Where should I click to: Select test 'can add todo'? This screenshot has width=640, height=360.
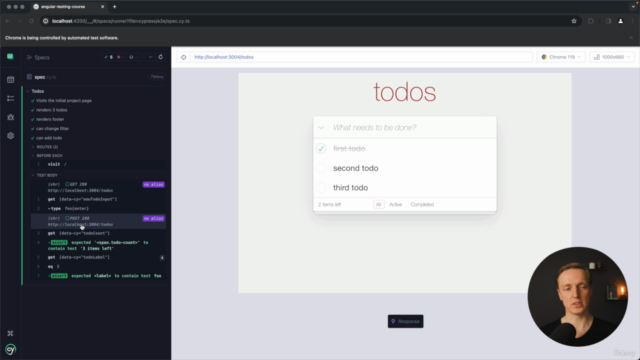pyautogui.click(x=49, y=138)
